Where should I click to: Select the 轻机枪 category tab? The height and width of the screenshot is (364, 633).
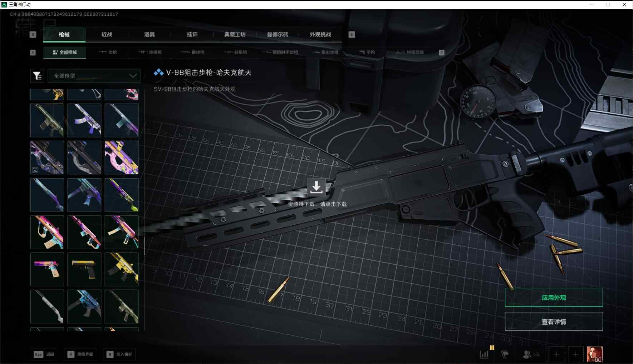coord(236,53)
